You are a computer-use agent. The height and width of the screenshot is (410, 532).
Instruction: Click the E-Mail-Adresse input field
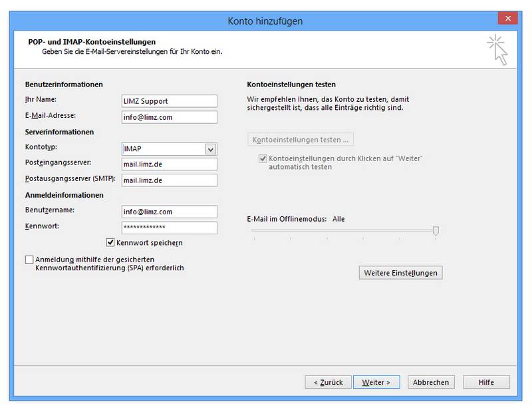[170, 117]
